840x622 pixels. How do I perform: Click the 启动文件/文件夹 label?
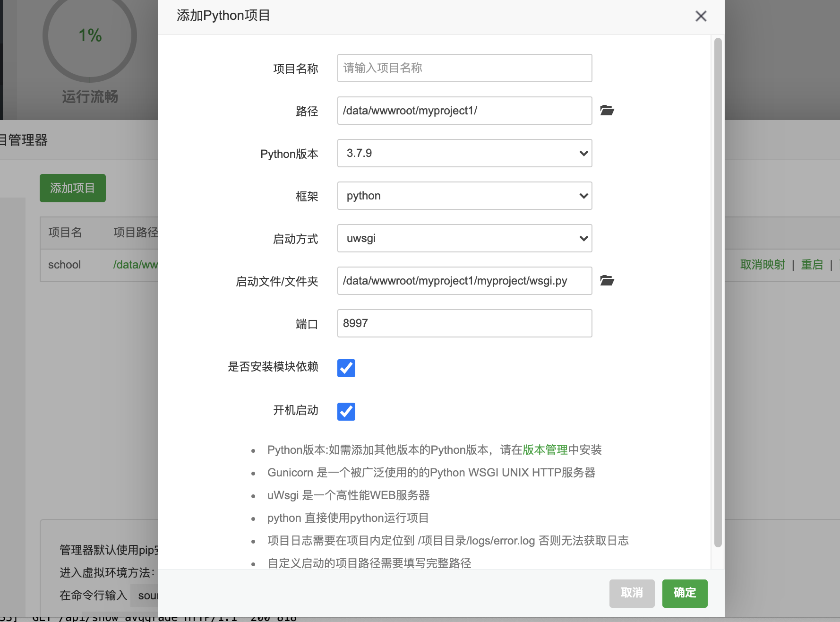click(x=277, y=282)
